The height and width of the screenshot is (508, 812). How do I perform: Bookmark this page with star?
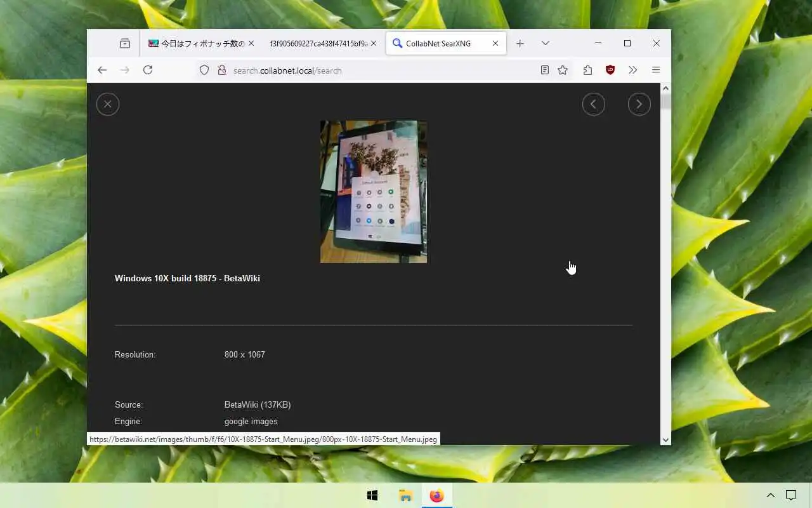coord(563,70)
